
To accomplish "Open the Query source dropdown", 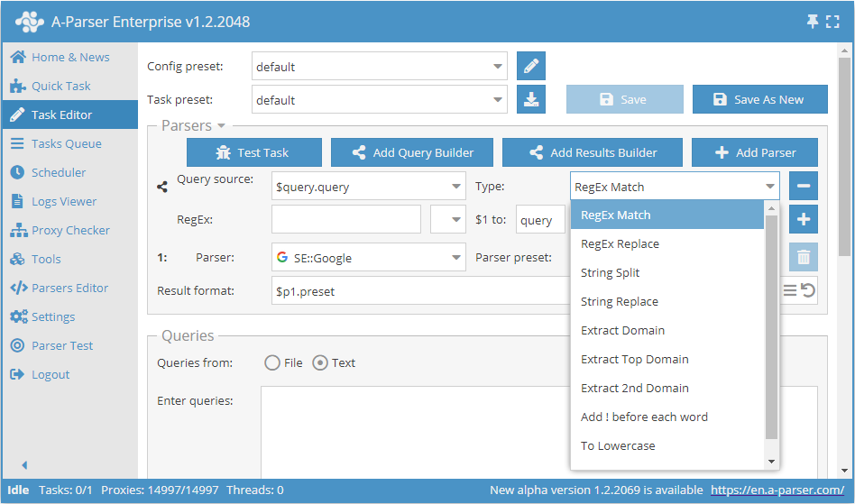I will 368,188.
